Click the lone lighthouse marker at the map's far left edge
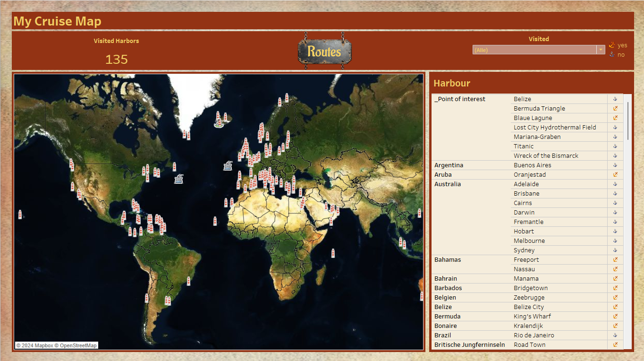The height and width of the screenshot is (361, 644). tap(20, 215)
